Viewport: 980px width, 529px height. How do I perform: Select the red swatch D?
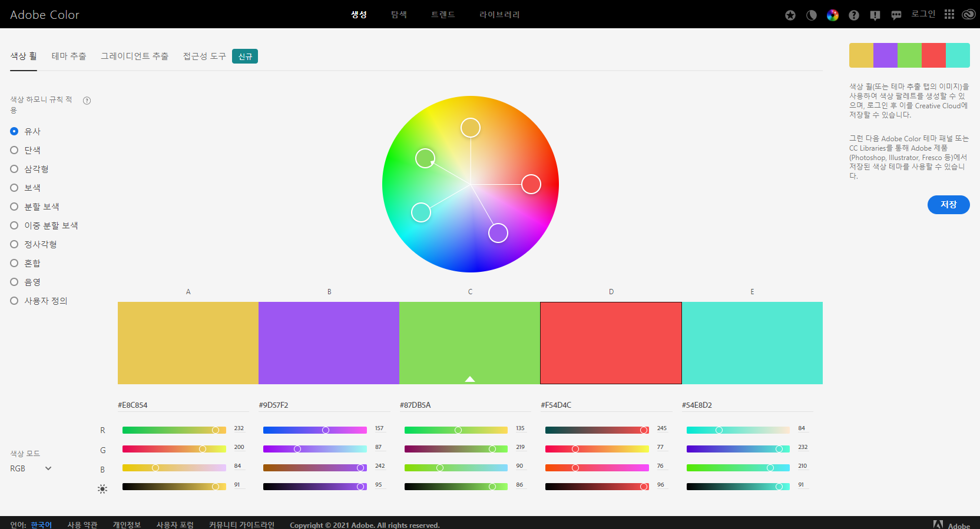pos(611,343)
